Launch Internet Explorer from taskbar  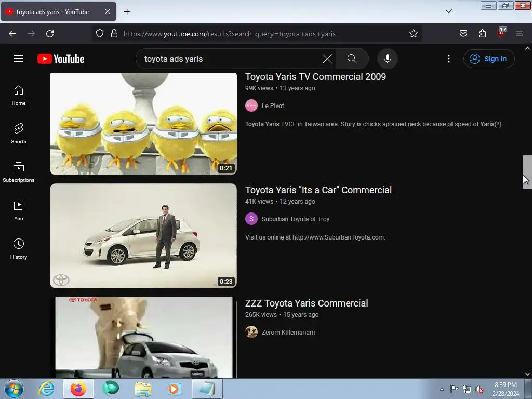(46, 389)
